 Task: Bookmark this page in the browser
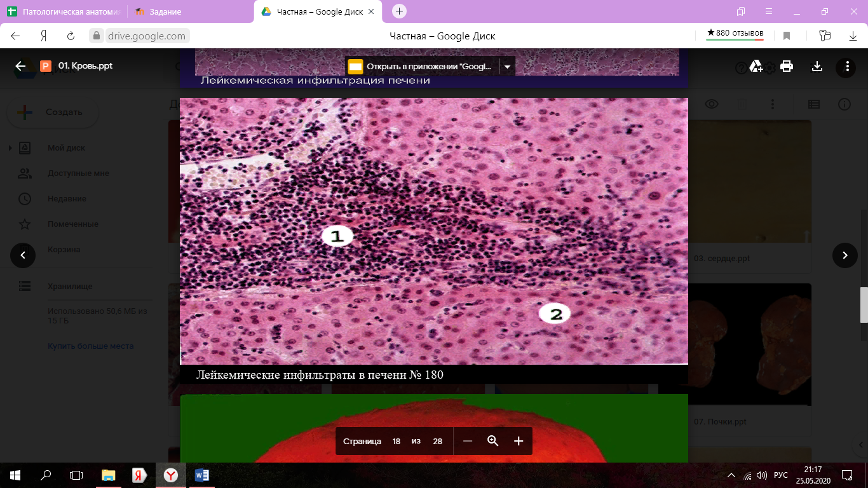pos(787,36)
